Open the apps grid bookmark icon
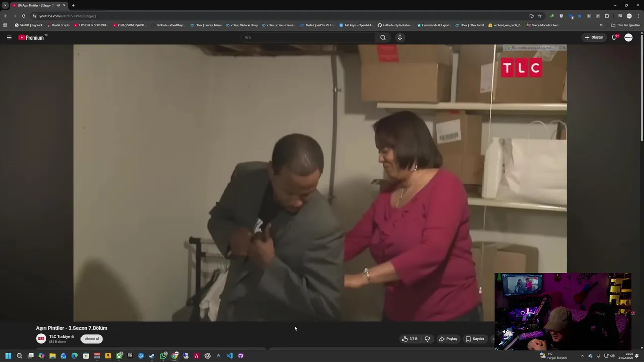644x362 pixels. point(5,25)
